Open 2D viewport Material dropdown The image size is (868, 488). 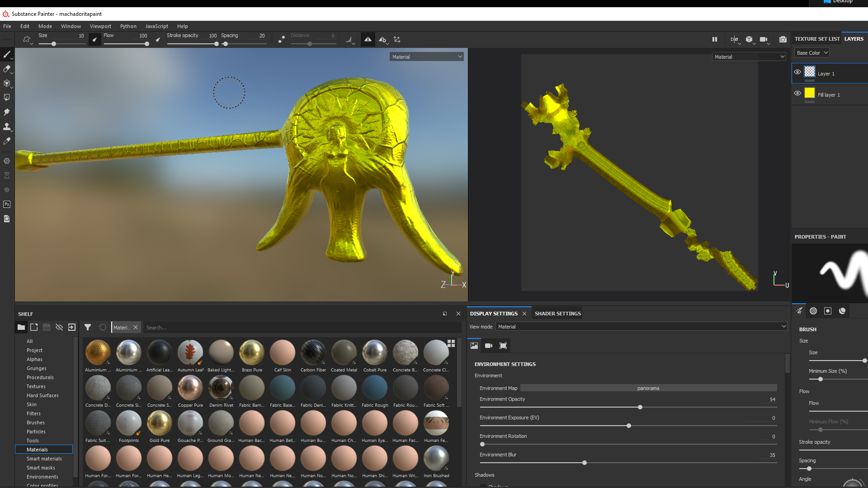tap(749, 57)
